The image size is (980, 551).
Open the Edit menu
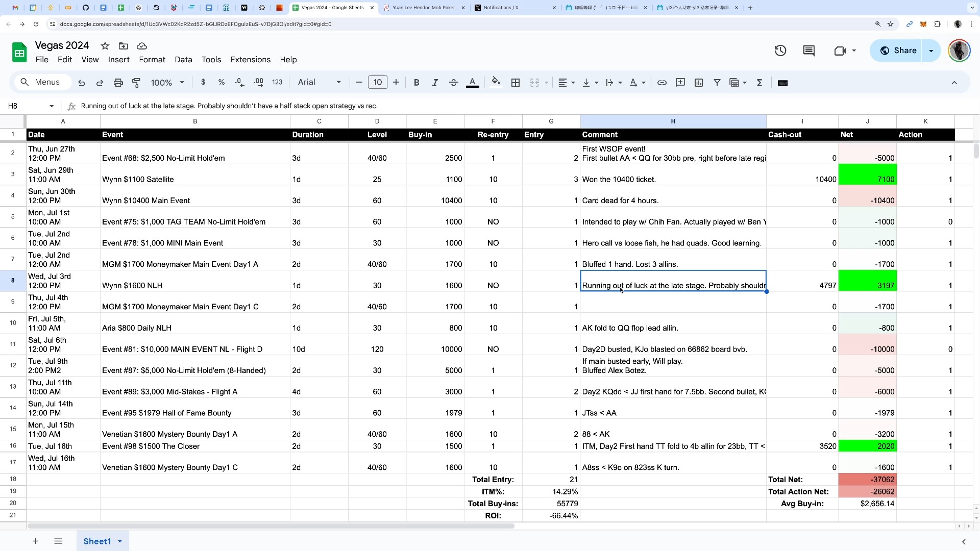pos(65,60)
